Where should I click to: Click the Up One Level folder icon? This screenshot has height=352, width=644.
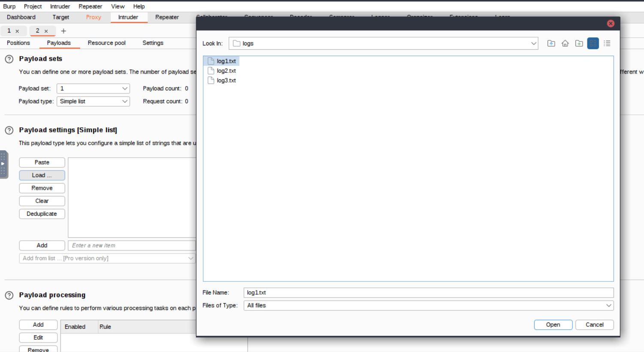pyautogui.click(x=551, y=43)
